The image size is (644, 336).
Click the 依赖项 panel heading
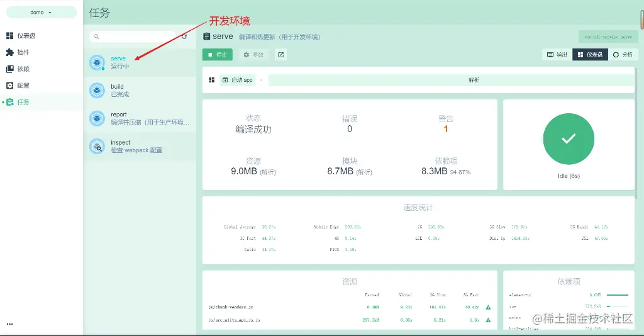[569, 281]
